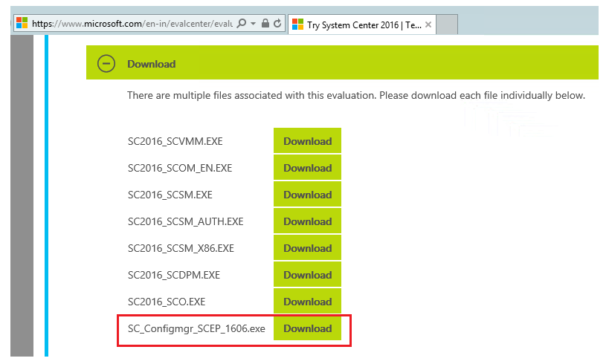Click the SC2016_SCSM_X86.EXE file name
Screen dimensions: 609x364
(x=181, y=248)
